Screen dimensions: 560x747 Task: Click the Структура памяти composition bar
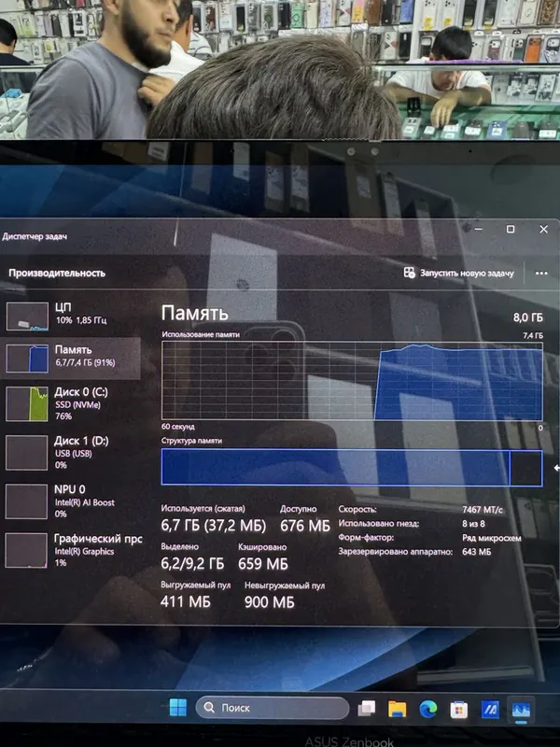coord(352,468)
